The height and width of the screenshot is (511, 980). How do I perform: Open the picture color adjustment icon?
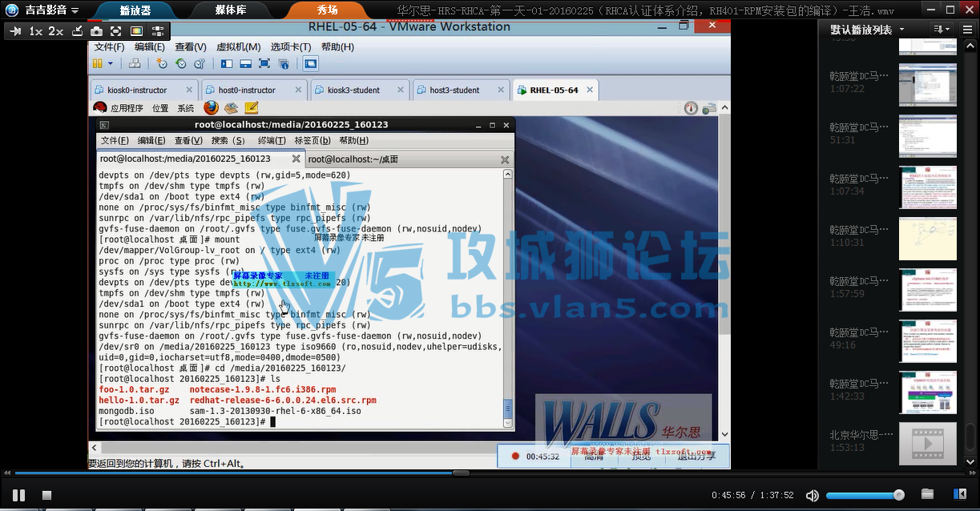pos(136,31)
